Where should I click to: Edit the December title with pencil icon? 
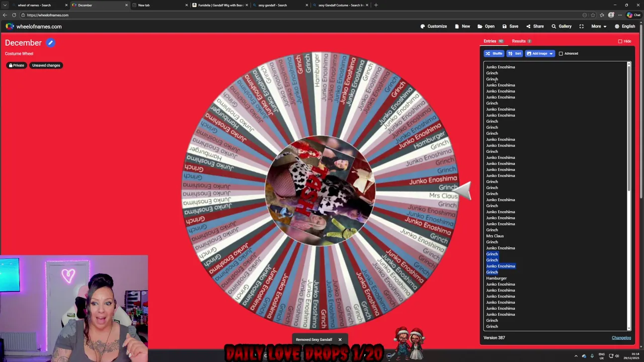50,43
